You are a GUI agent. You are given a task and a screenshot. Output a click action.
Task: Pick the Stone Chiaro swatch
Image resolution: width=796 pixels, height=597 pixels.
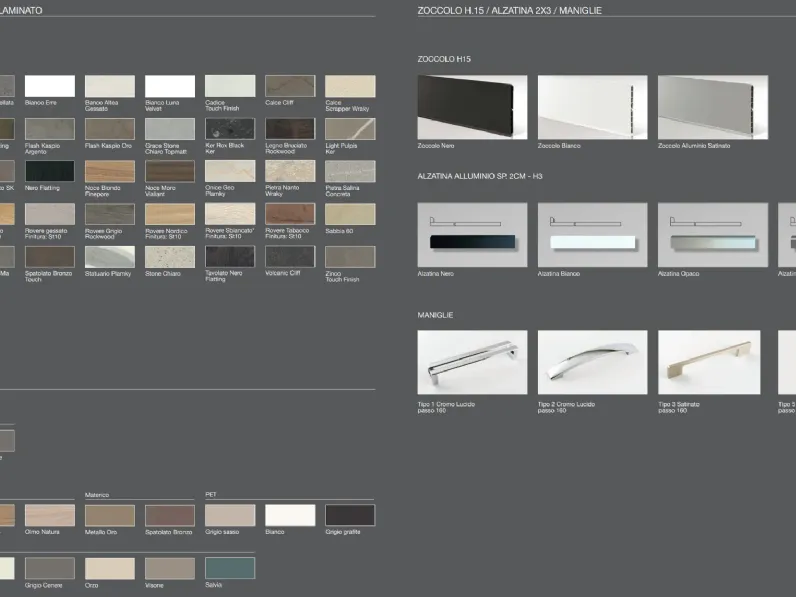coord(170,257)
